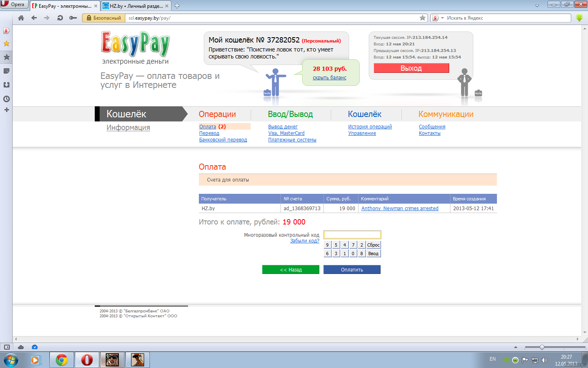This screenshot has width=588, height=368.
Task: Open the Коммуникации menu section
Action: point(446,114)
